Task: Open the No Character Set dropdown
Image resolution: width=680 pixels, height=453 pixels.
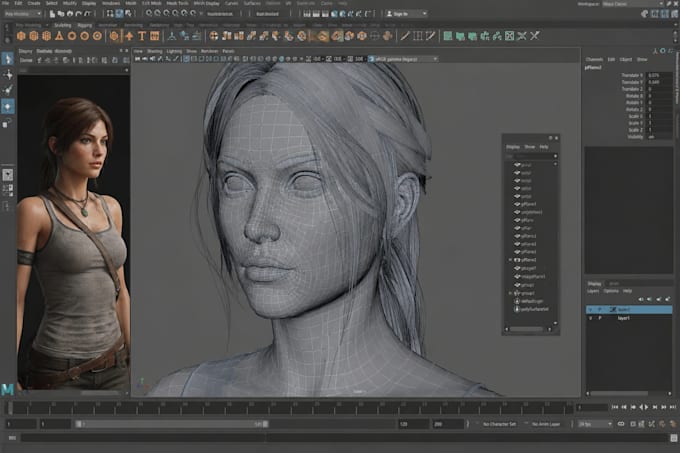Action: point(499,424)
